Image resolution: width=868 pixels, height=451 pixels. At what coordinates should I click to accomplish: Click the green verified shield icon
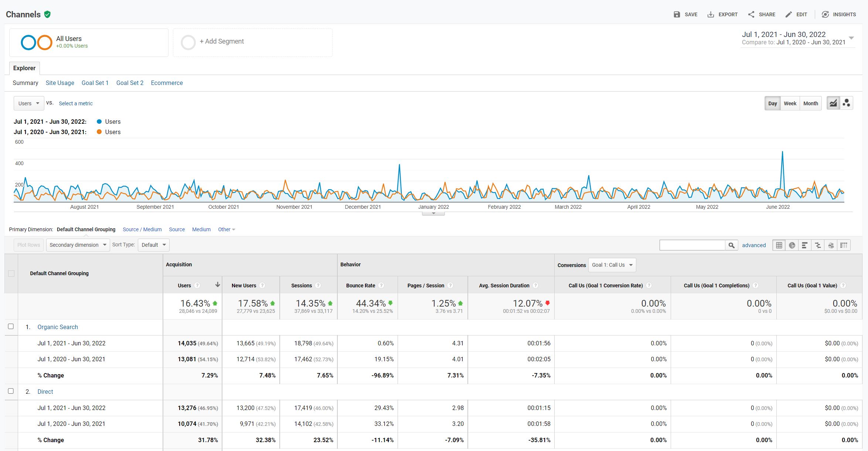(47, 14)
